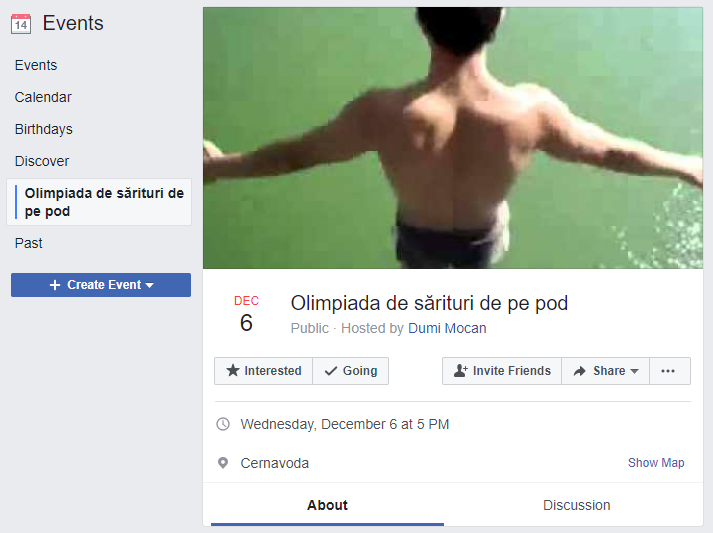Click the Invite Friends person icon

click(461, 371)
